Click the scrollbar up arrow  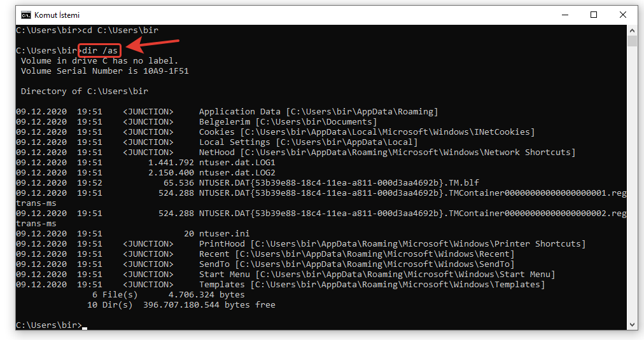point(632,30)
